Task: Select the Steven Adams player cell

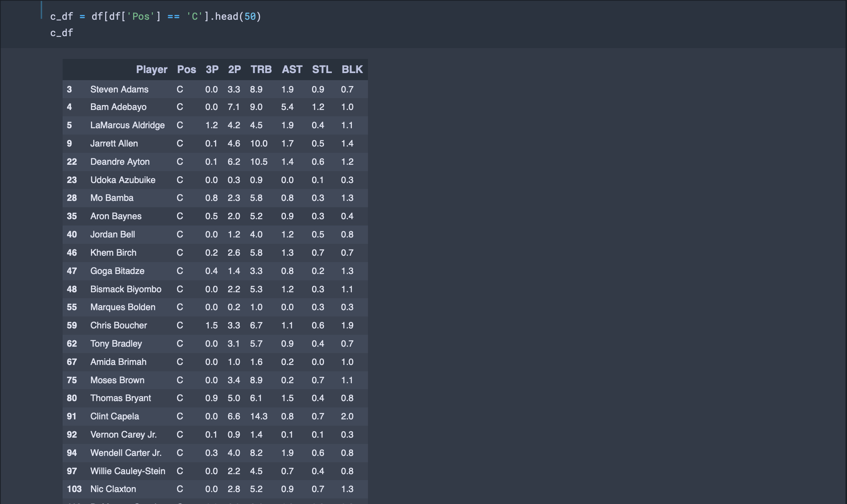Action: pos(119,89)
